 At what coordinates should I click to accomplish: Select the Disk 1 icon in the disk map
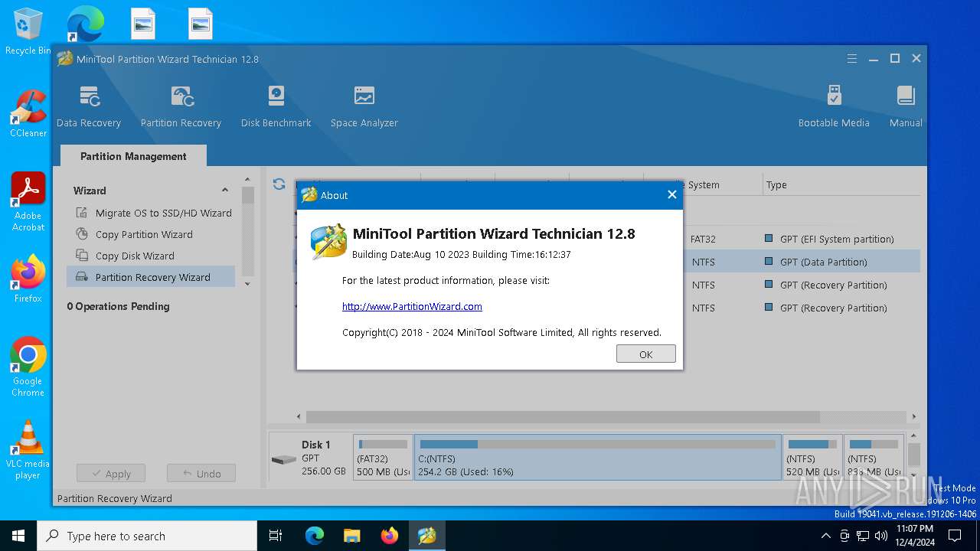(x=284, y=459)
